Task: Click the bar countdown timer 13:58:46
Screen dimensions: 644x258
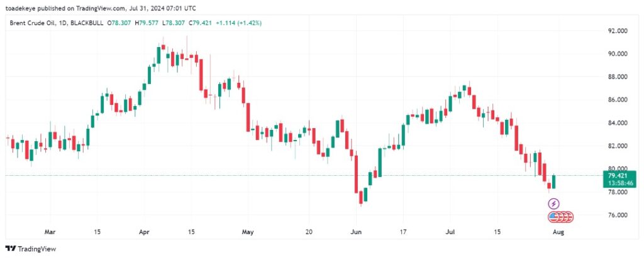Action: pos(616,183)
